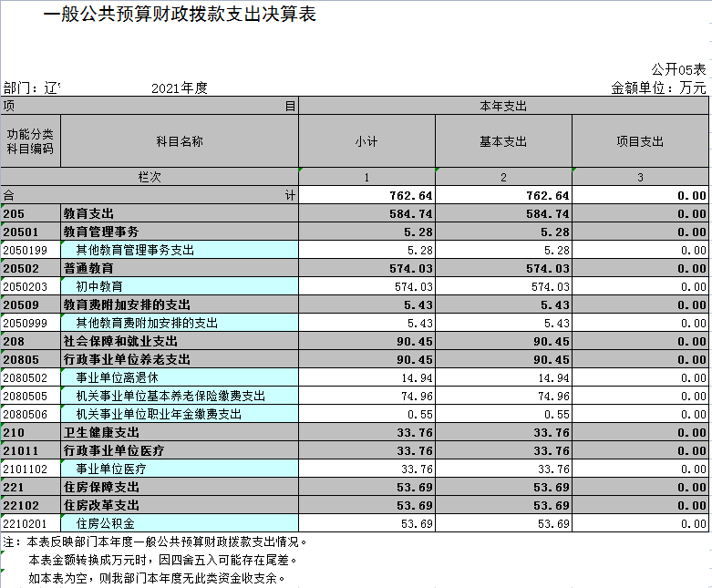712x588 pixels.
Task: Click the 本年支出 header cell
Action: 503,106
